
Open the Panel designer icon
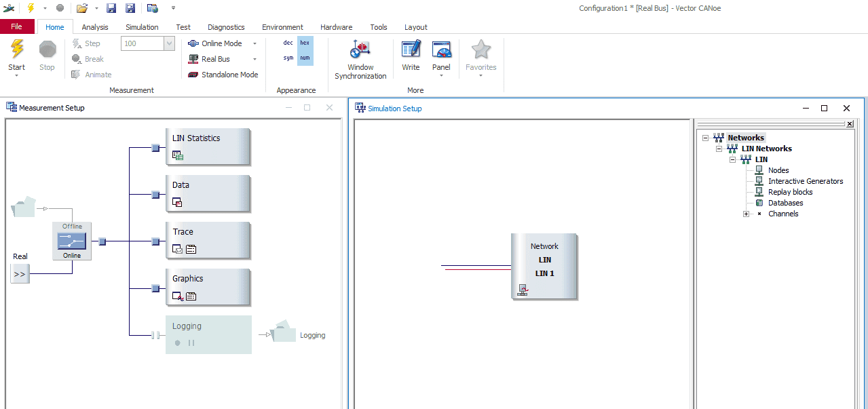pyautogui.click(x=441, y=50)
